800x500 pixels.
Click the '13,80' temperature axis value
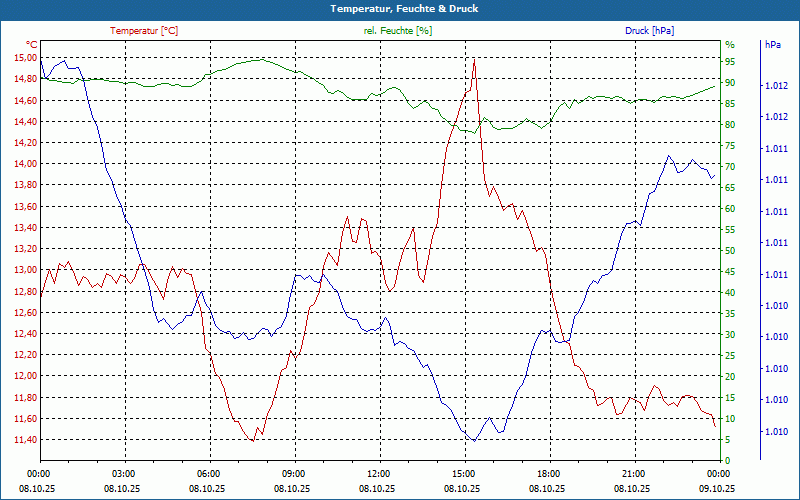point(26,185)
